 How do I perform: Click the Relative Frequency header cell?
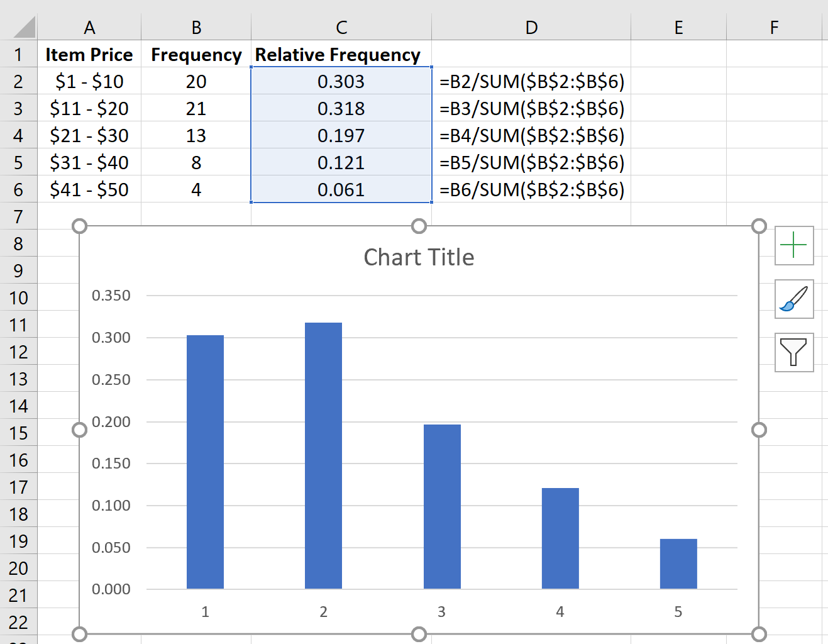coord(341,55)
